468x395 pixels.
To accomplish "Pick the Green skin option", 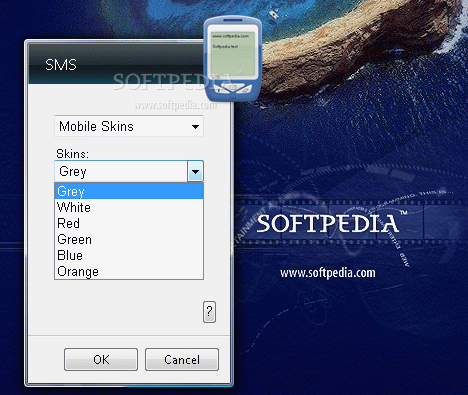I will pyautogui.click(x=129, y=239).
